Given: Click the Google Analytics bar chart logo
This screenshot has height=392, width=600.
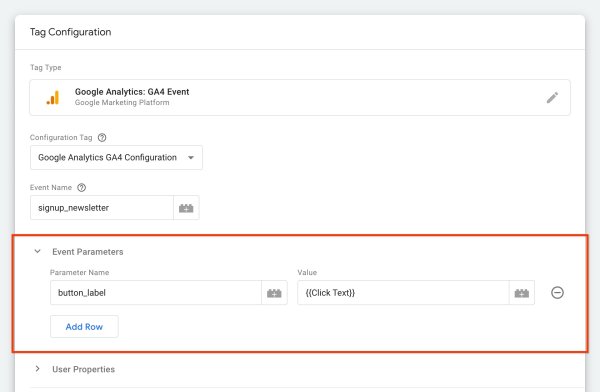Looking at the screenshot, I should [53, 98].
